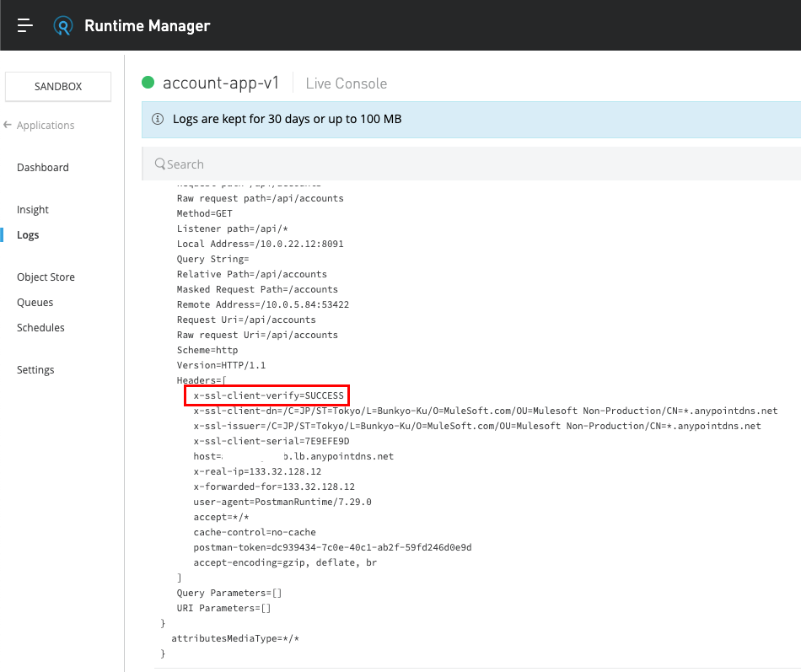
Task: Focus the log Search field
Action: [x=472, y=164]
